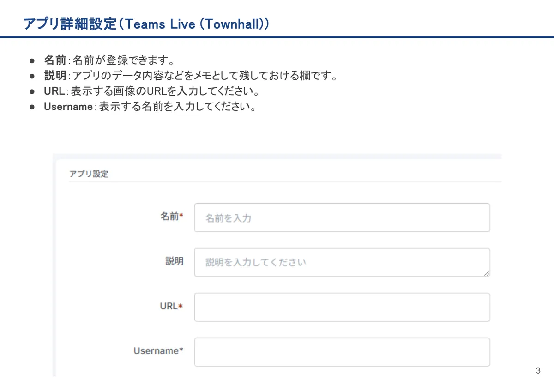
Task: Click the bullet about アプリのデータ内容などをメモ
Action: point(191,75)
